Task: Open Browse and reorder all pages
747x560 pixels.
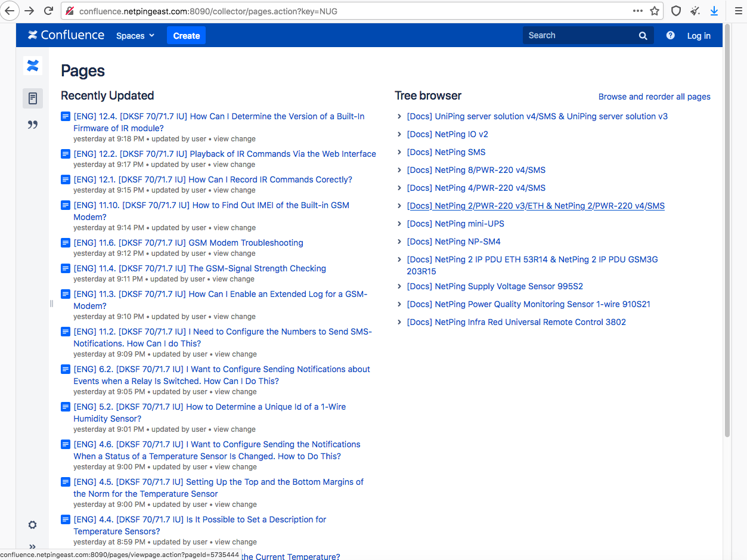Action: pyautogui.click(x=655, y=97)
